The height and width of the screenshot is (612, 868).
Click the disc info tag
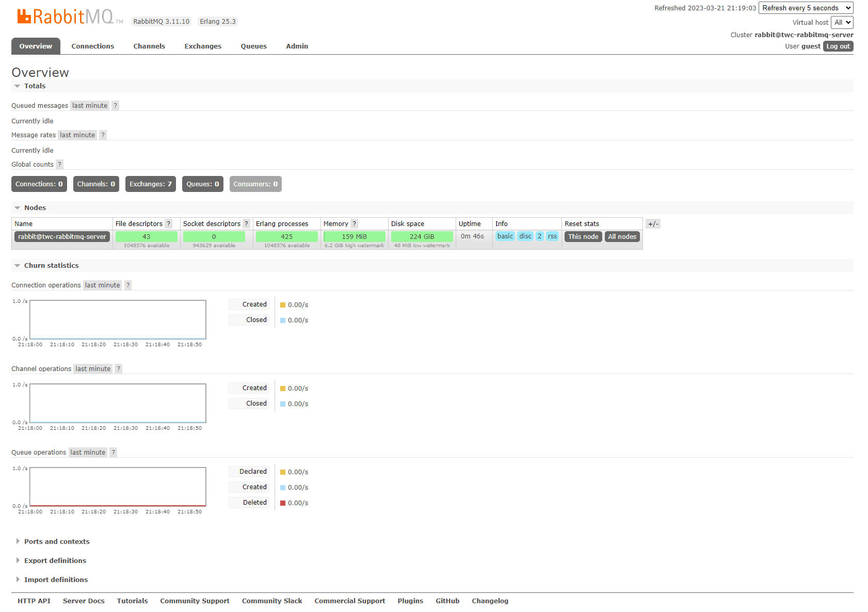(525, 236)
